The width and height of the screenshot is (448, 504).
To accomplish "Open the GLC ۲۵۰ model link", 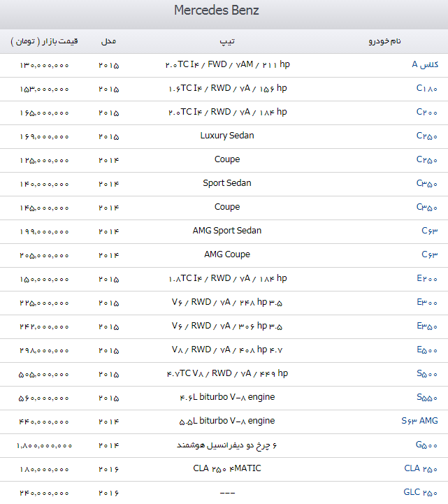I will coord(421,492).
